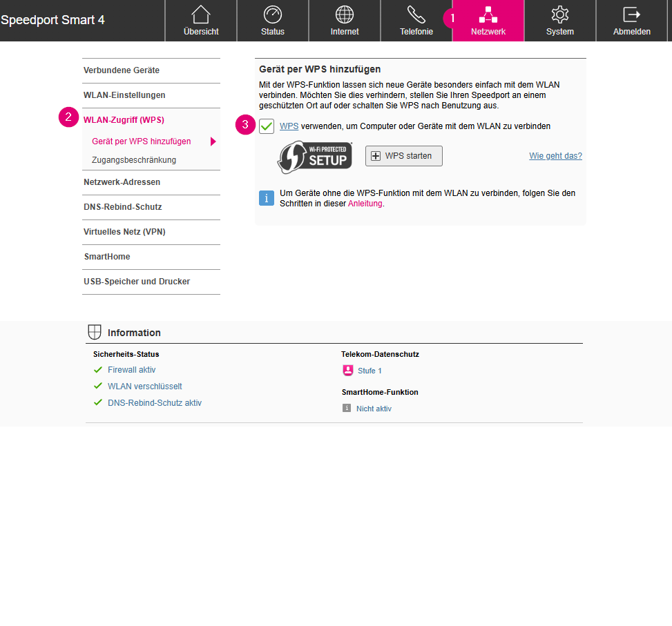Follow the pink Anleitung link
Screen dimensions: 672x626
pyautogui.click(x=365, y=204)
